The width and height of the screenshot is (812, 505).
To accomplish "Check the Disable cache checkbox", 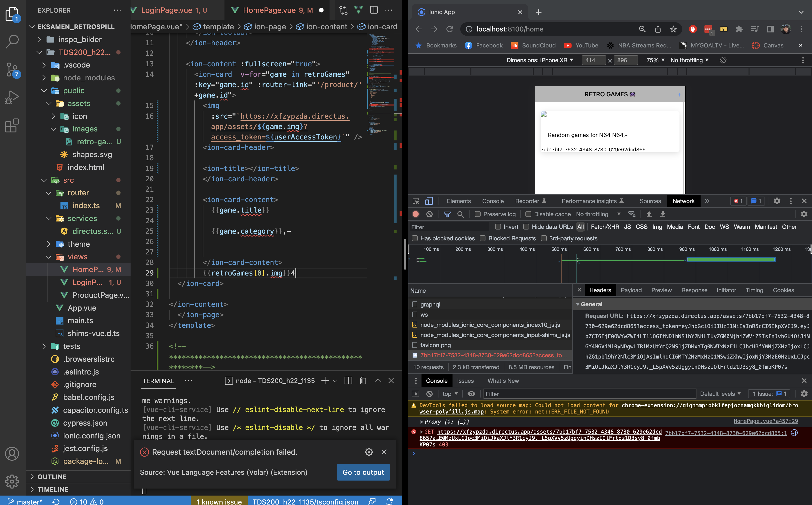I will tap(529, 214).
